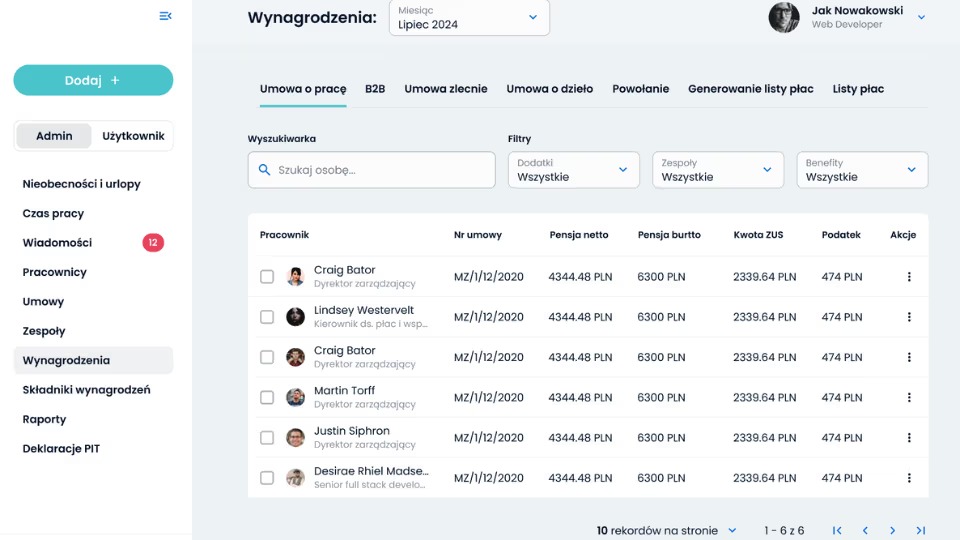Select checkbox for Martin Torff
960x540 pixels.
pyautogui.click(x=267, y=397)
